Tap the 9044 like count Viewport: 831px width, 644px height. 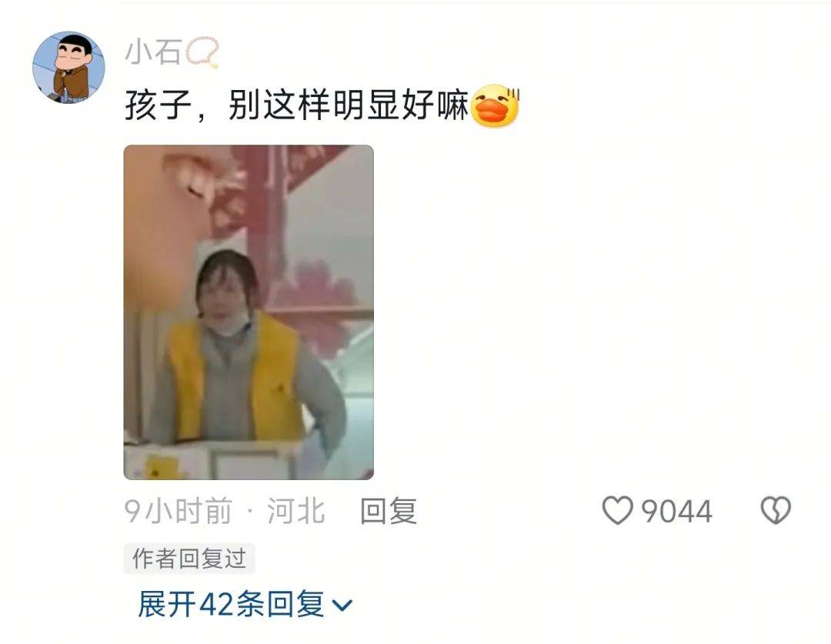coord(677,512)
